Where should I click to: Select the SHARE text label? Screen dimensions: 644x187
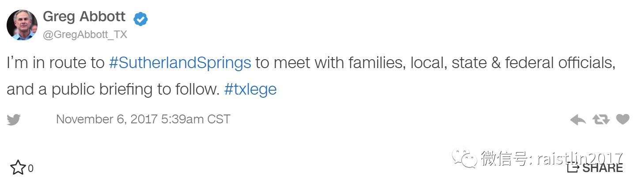(602, 168)
